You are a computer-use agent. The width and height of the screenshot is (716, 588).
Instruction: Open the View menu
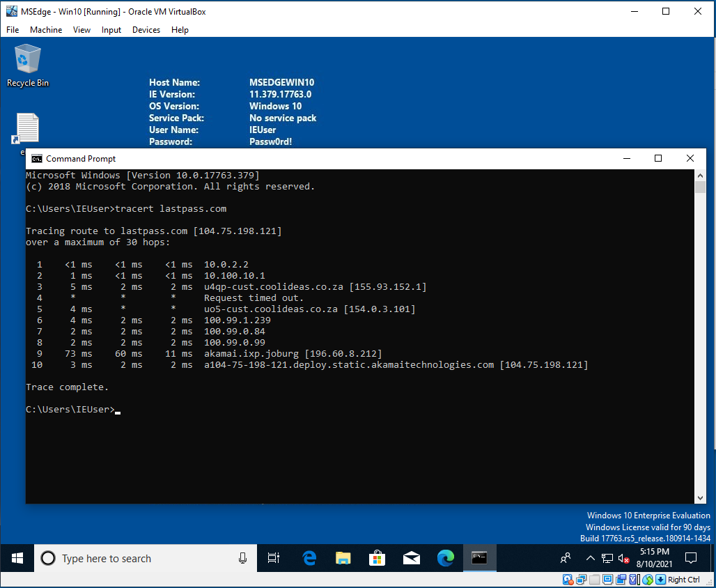[x=81, y=30]
